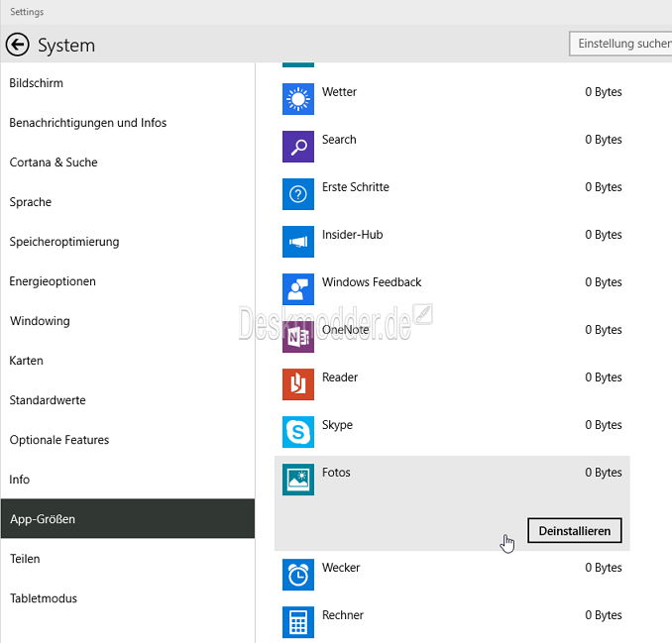Click the OneNote app icon
This screenshot has height=643, width=672.
pyautogui.click(x=298, y=337)
